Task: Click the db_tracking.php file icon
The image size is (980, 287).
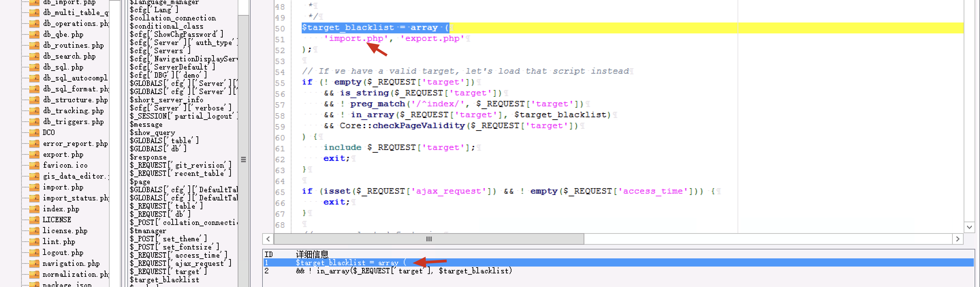Action: tap(34, 111)
